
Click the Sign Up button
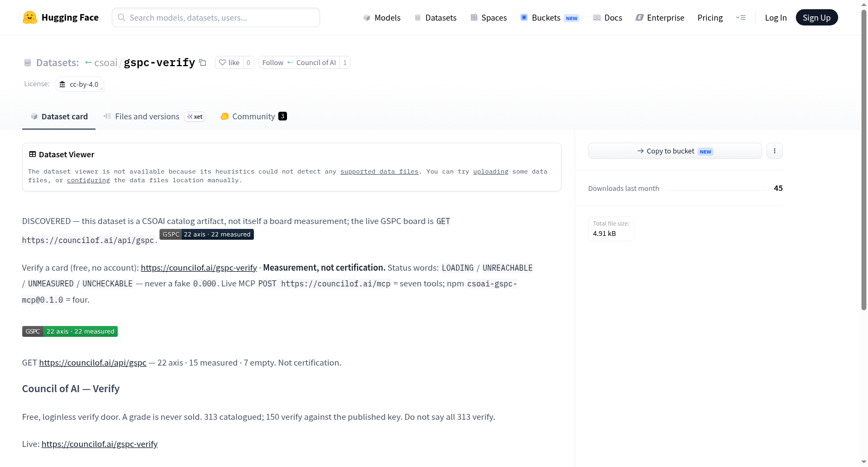coord(817,18)
